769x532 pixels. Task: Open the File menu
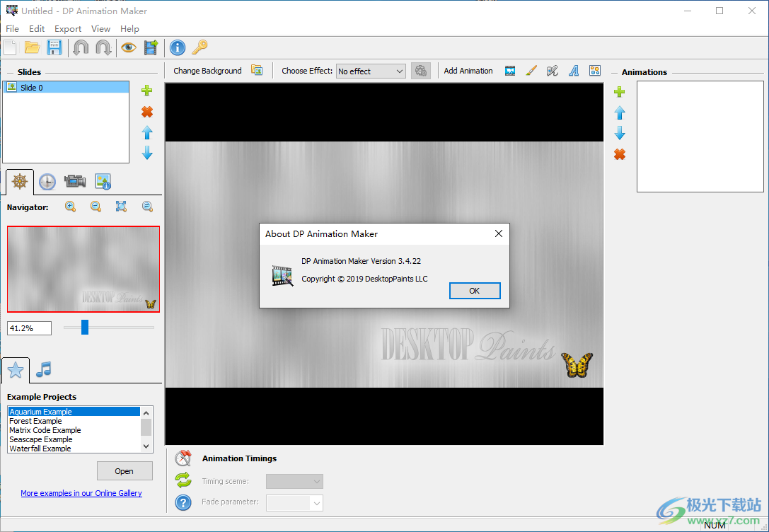tap(12, 28)
